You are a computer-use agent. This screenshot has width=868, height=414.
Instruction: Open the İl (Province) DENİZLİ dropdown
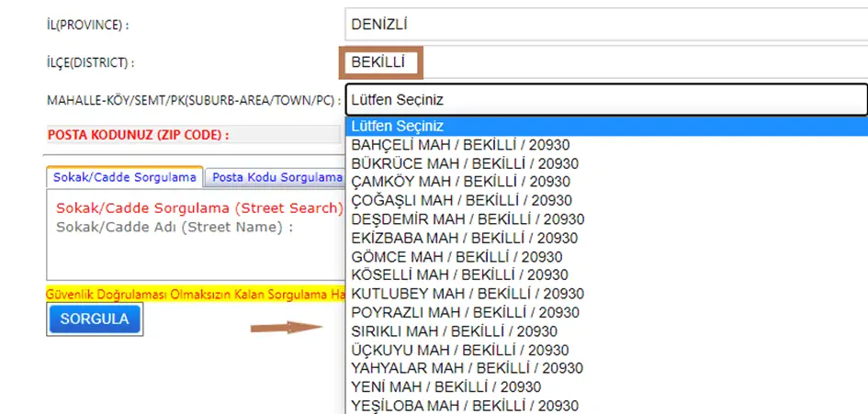tap(606, 24)
